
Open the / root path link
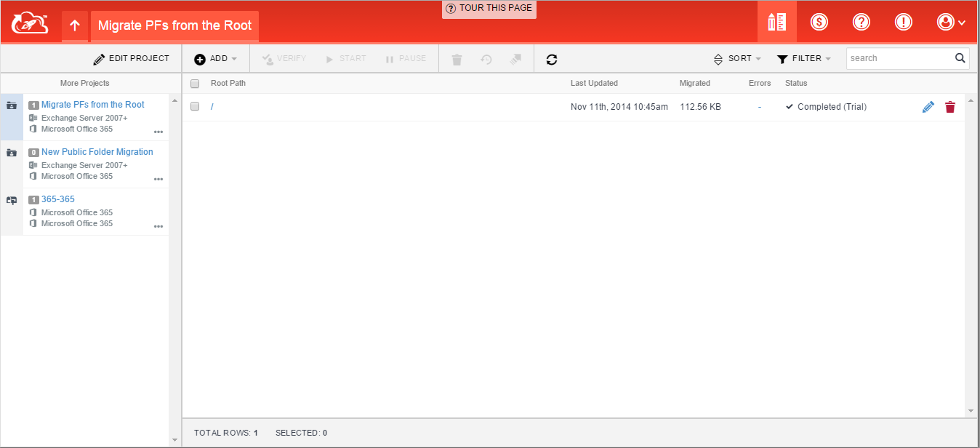point(212,107)
